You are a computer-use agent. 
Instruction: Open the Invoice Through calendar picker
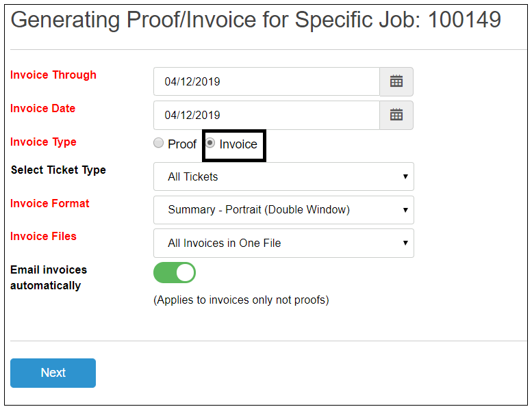click(x=396, y=81)
